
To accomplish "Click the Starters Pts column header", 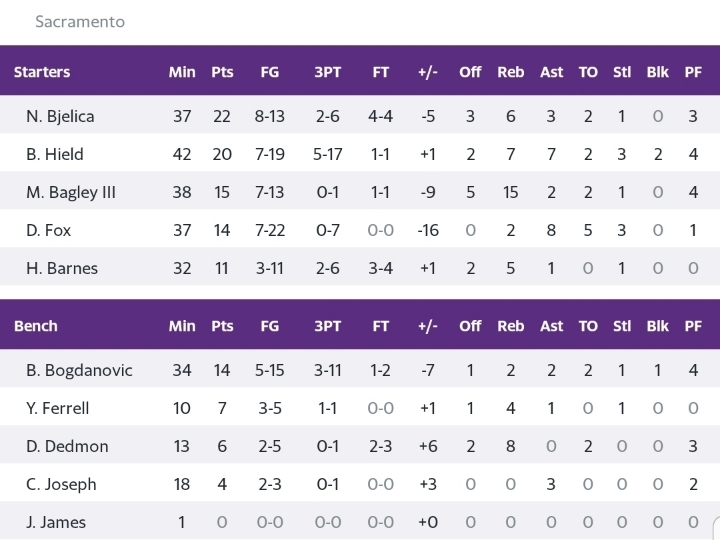I will point(222,72).
